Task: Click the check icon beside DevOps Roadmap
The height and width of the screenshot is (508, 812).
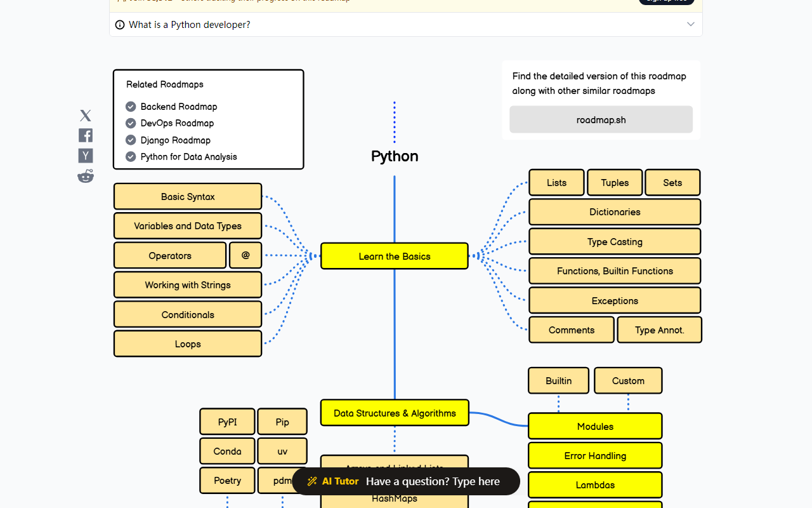Action: (131, 123)
